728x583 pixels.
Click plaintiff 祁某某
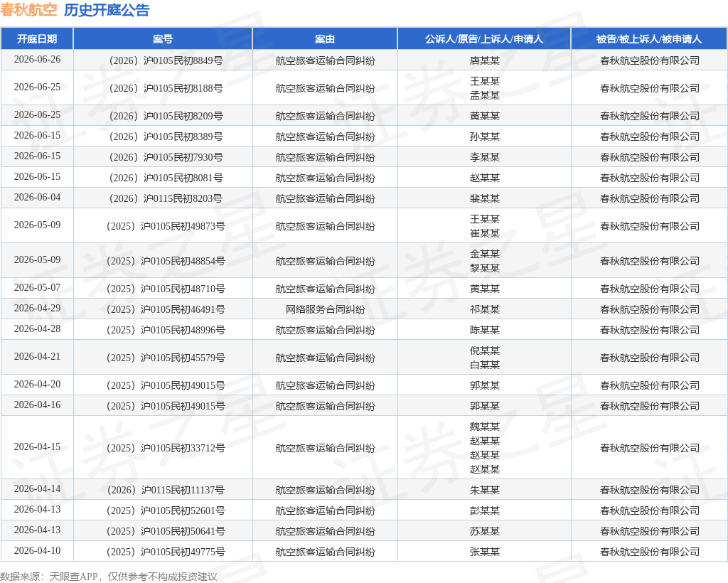click(x=485, y=309)
